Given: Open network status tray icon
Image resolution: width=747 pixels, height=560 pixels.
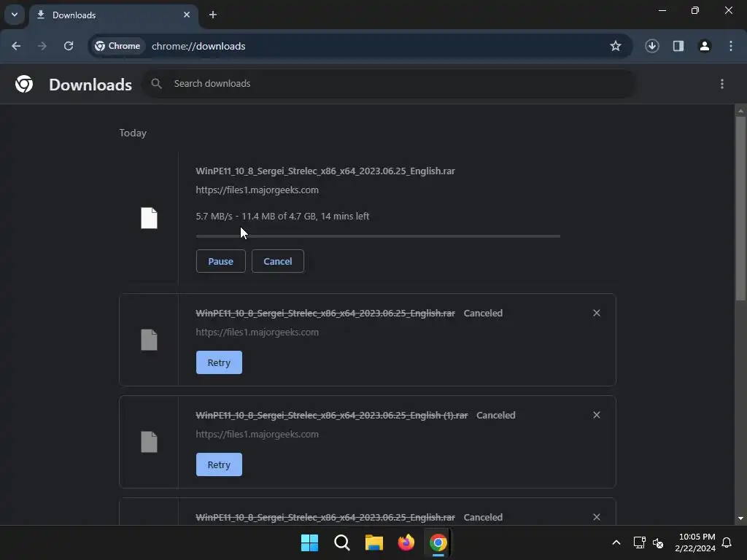Looking at the screenshot, I should click(x=639, y=542).
